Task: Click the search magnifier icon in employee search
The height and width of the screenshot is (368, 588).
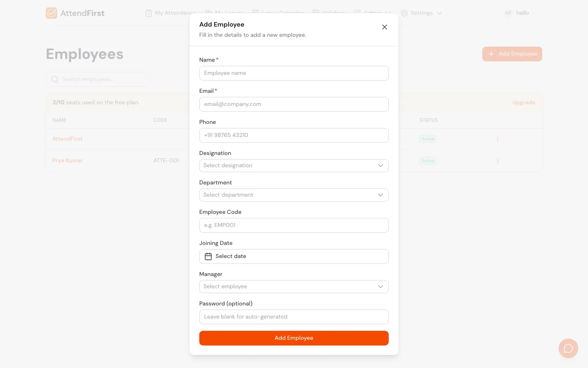Action: (x=55, y=79)
